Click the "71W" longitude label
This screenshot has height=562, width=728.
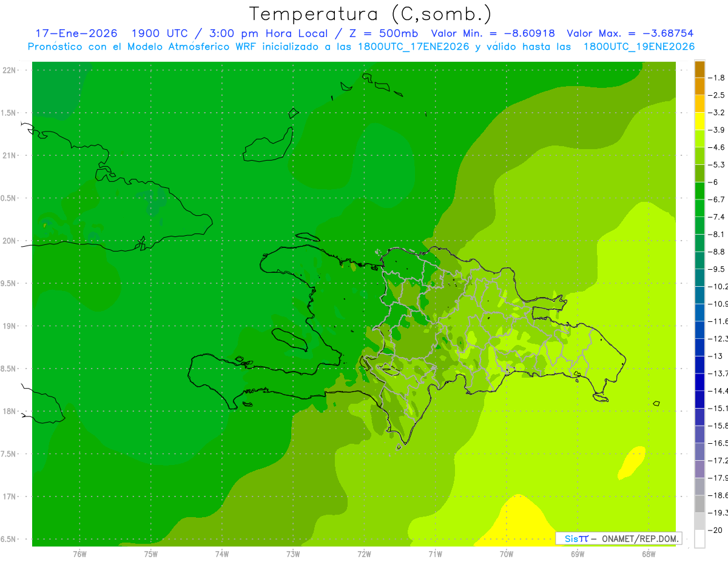[435, 554]
